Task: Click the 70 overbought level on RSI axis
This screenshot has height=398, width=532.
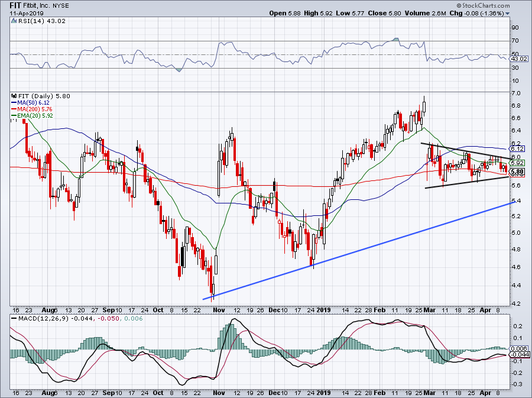Action: pos(515,41)
